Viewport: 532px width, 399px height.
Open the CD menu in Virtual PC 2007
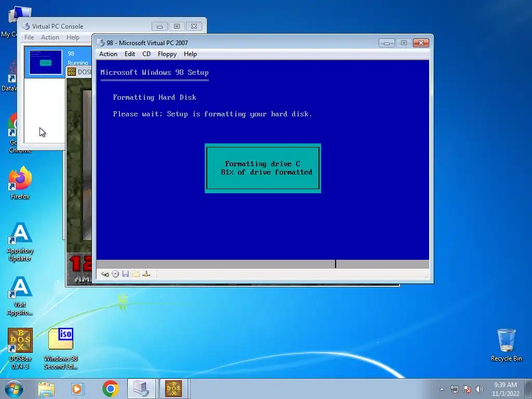point(146,54)
